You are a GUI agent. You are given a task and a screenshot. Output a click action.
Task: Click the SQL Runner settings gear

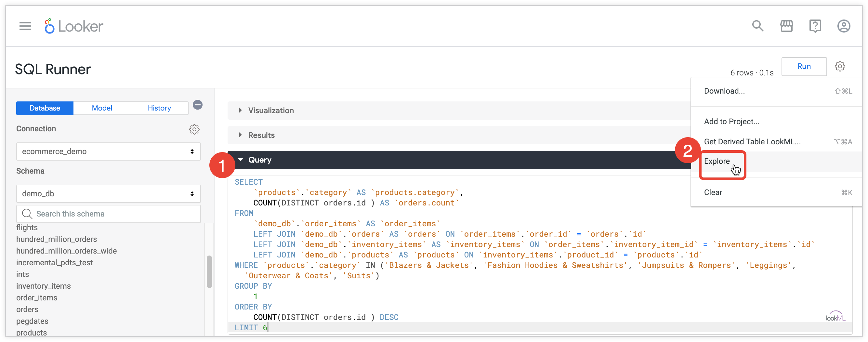click(840, 66)
